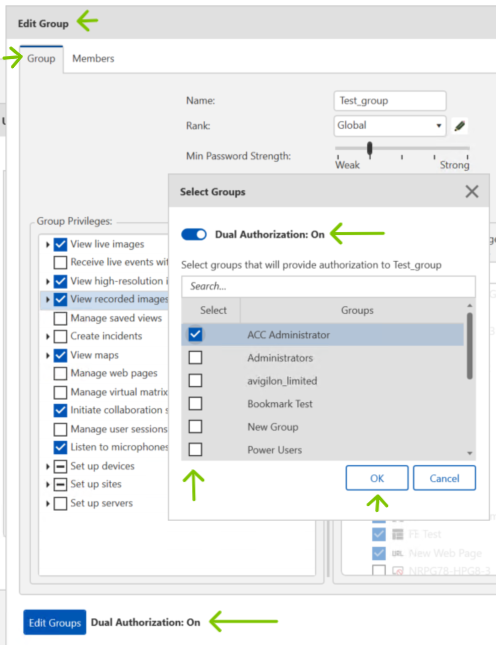Expand View high-resolution images tree node
The image size is (496, 645).
point(48,282)
